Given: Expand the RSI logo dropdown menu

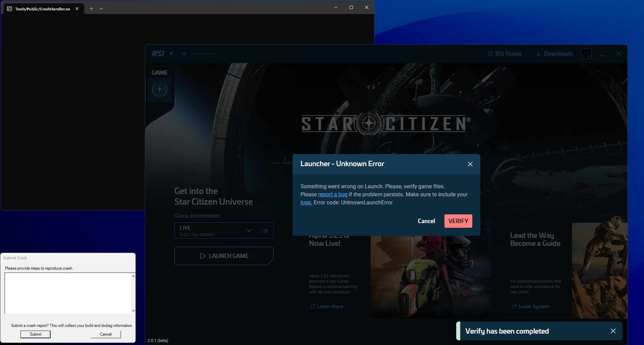Looking at the screenshot, I should 171,54.
